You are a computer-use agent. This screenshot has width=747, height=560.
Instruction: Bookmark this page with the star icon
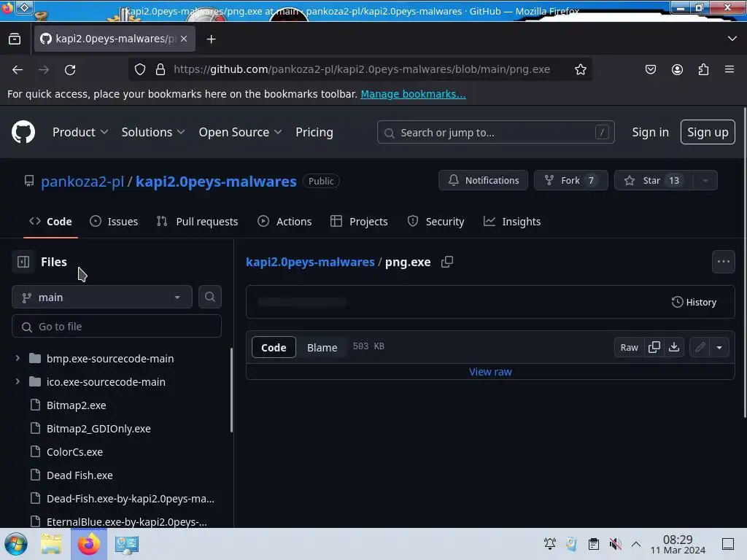click(580, 69)
